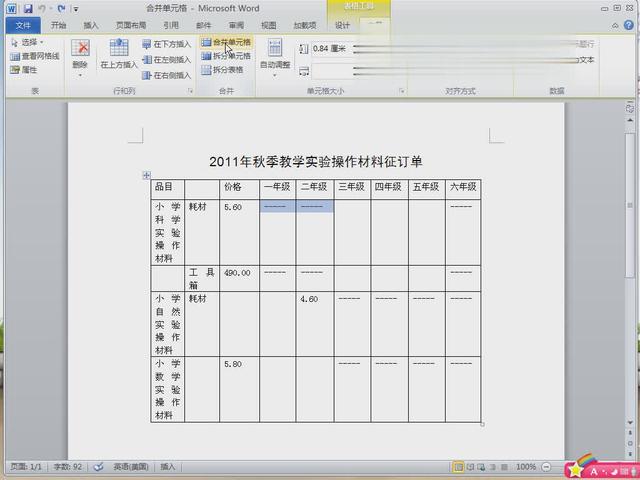Click 合并单元格 (Merge Cells)
The height and width of the screenshot is (480, 640).
click(226, 42)
